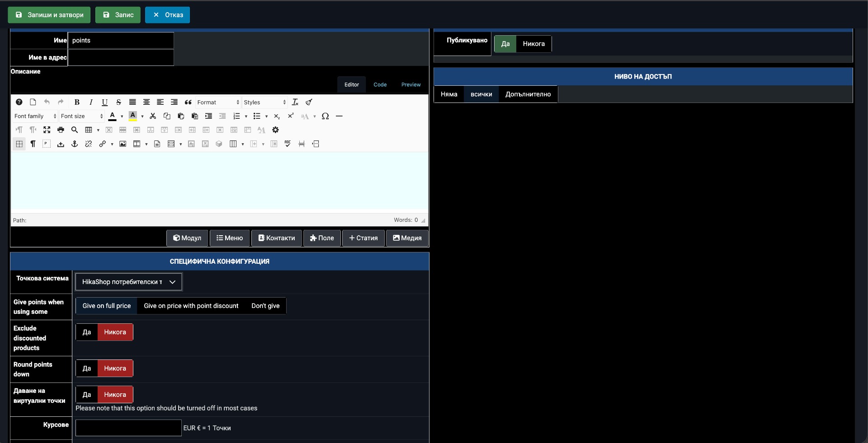Choose the 'Don't give' option

pos(265,306)
